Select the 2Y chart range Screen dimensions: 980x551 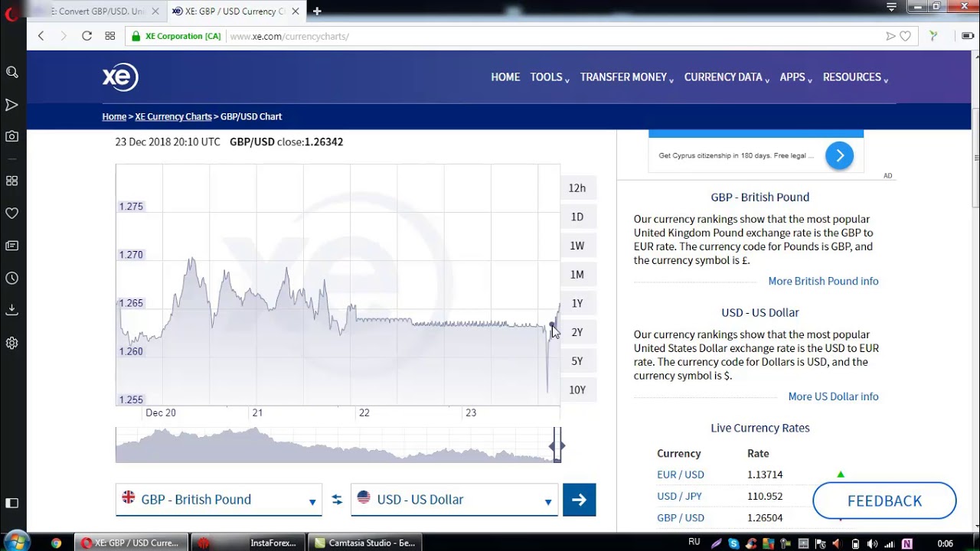pyautogui.click(x=577, y=332)
